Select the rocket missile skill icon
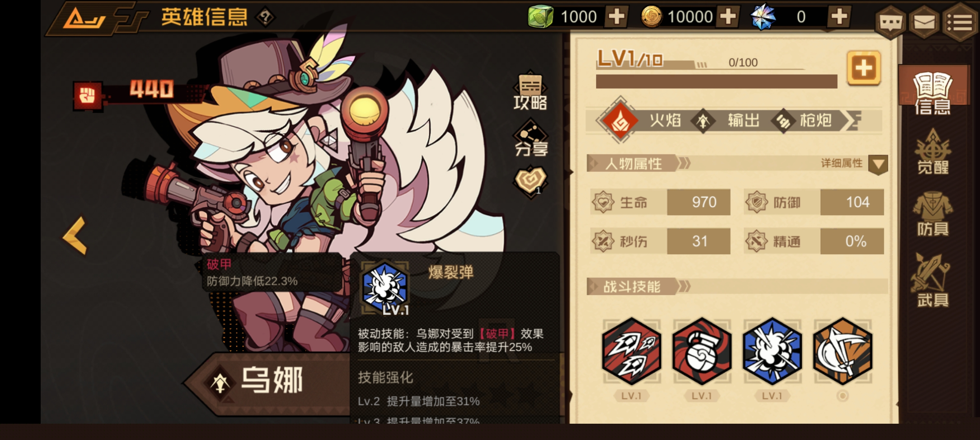The image size is (980, 440). point(632,351)
